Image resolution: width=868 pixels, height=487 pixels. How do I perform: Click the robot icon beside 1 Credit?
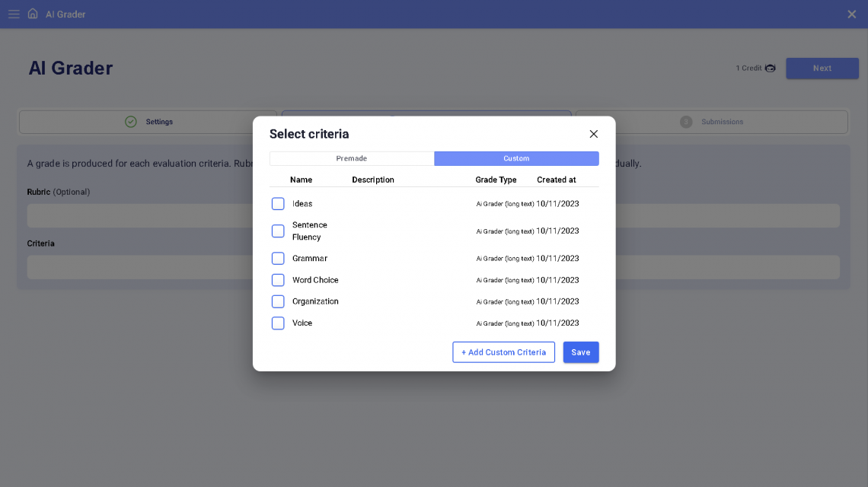(769, 68)
